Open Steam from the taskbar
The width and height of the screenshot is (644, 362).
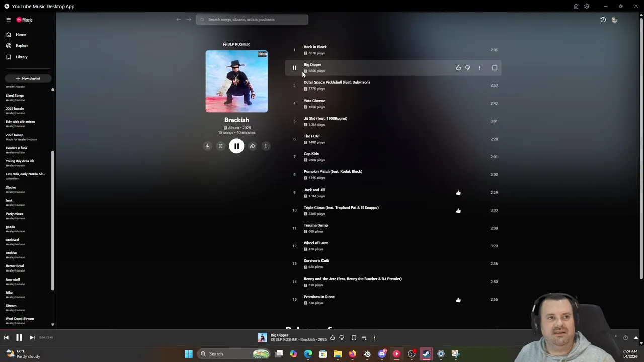[x=426, y=354]
